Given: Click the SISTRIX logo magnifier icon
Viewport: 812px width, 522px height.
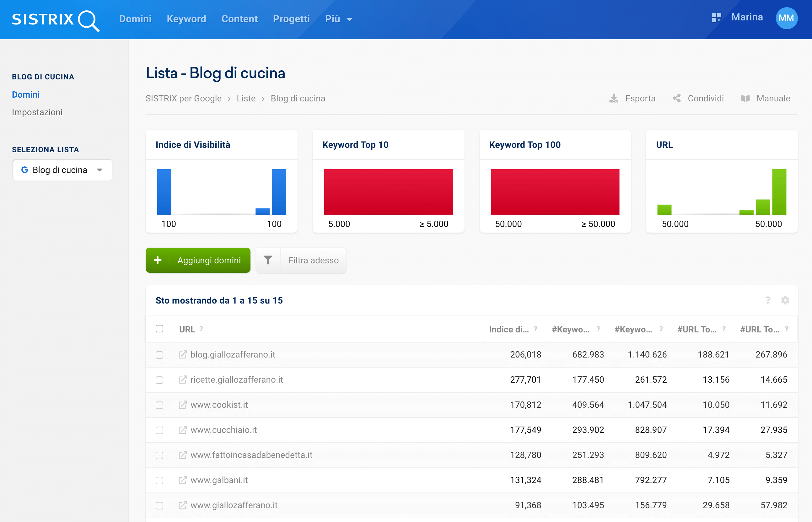Looking at the screenshot, I should click(x=89, y=21).
